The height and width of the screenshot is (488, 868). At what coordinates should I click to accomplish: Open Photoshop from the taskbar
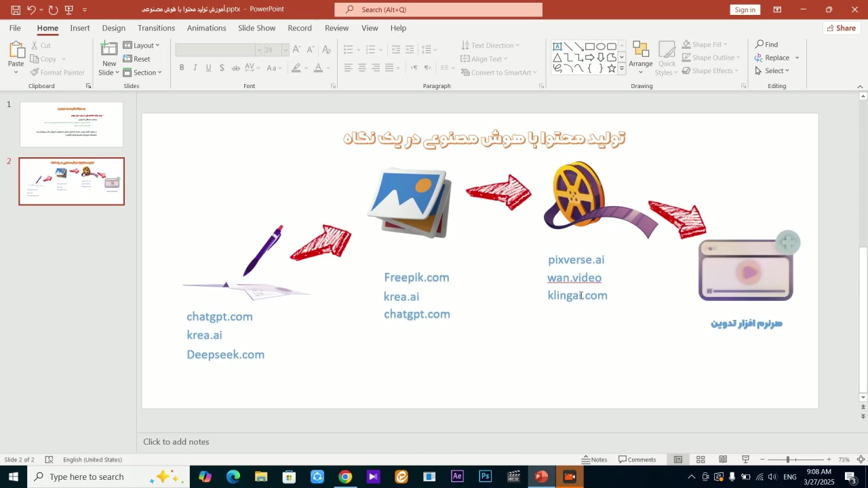[486, 476]
